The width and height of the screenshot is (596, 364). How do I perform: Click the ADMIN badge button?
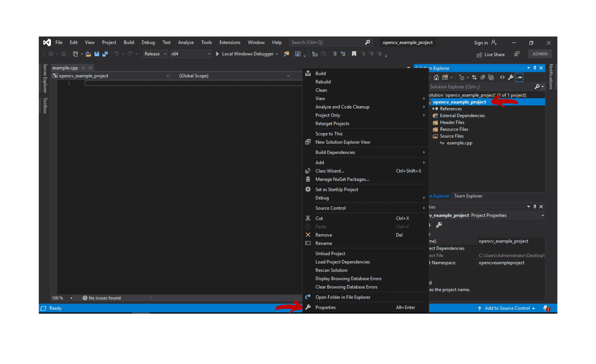coord(540,54)
